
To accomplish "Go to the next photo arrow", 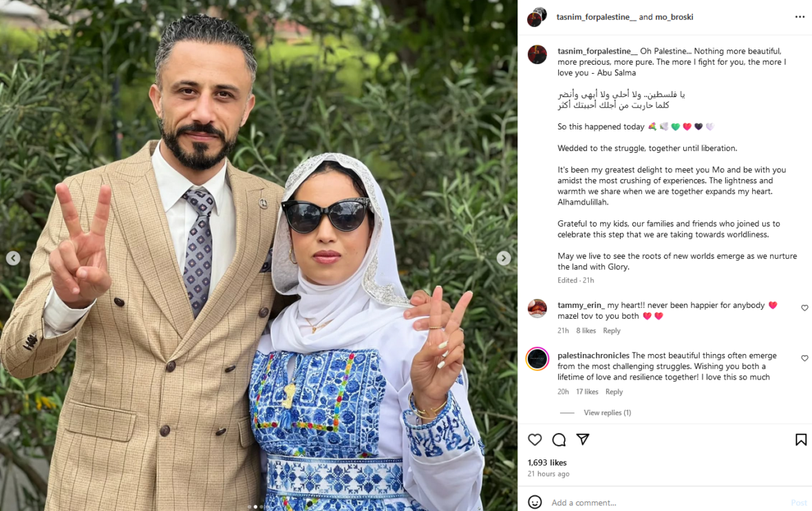I will click(x=503, y=258).
